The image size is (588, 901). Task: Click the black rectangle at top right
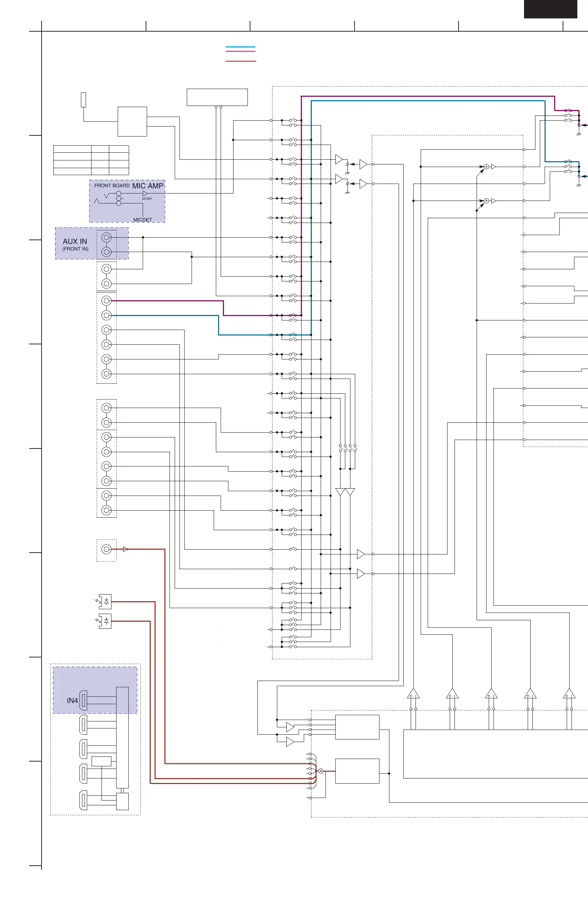[x=550, y=9]
